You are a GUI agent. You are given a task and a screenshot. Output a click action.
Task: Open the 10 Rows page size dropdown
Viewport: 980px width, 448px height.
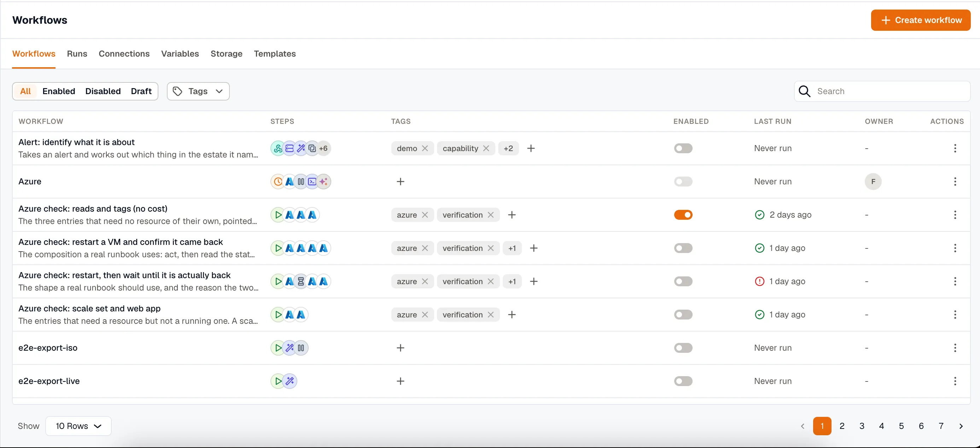(78, 426)
